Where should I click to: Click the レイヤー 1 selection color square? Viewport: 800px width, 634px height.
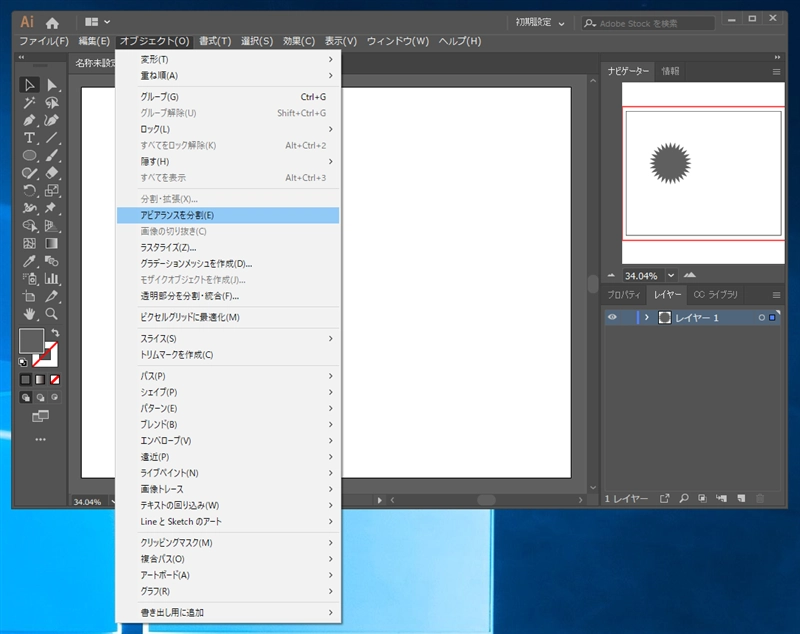[x=772, y=317]
